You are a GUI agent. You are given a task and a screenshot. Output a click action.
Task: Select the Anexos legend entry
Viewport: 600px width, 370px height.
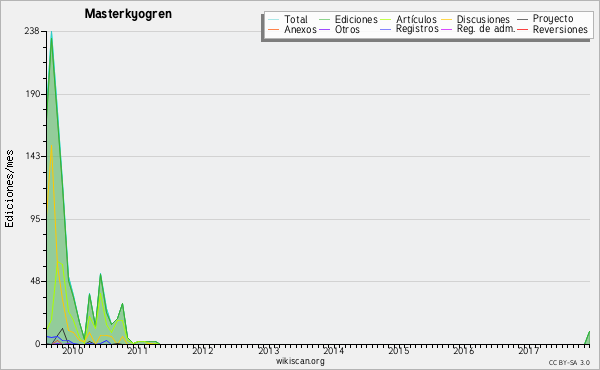pos(292,29)
